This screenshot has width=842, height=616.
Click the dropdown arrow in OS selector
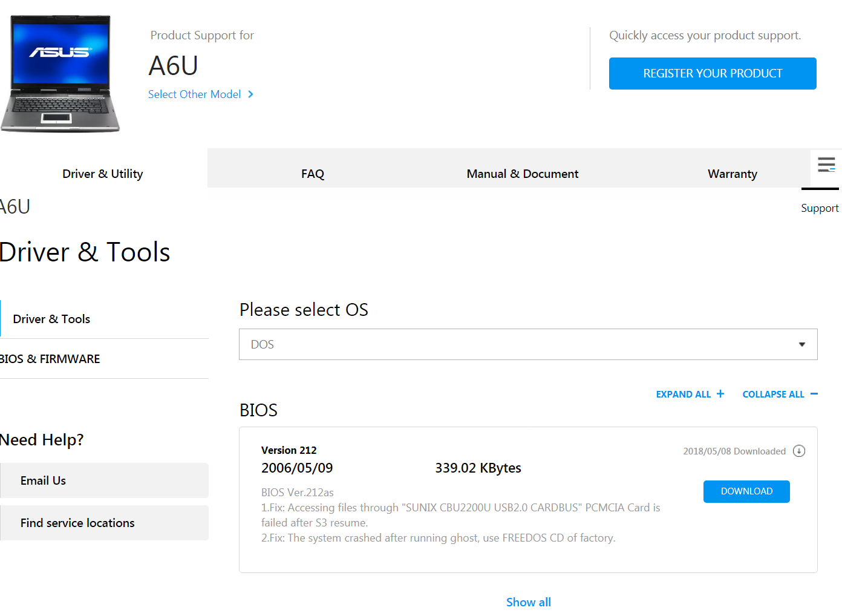click(x=802, y=344)
